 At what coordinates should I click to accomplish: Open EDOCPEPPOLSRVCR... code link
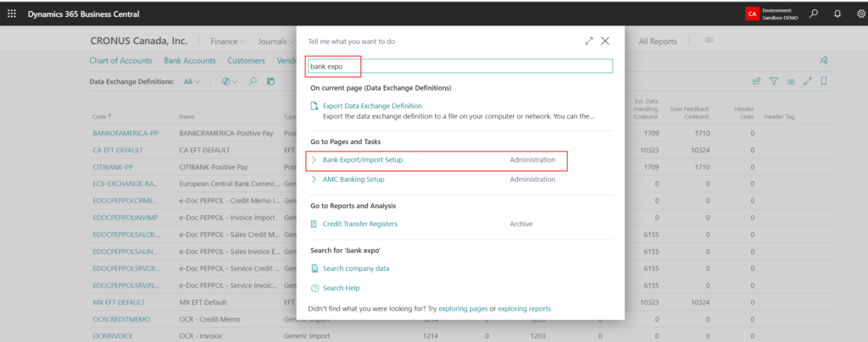point(125,268)
